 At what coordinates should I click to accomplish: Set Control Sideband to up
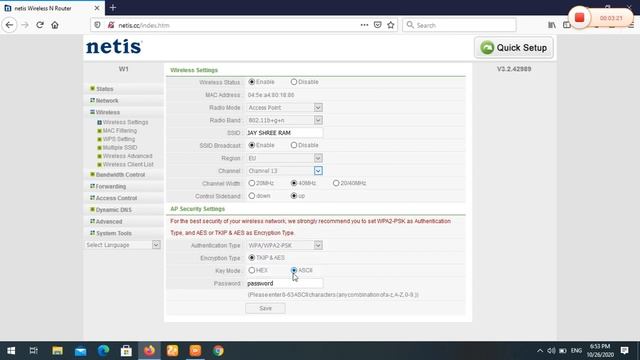pyautogui.click(x=293, y=196)
